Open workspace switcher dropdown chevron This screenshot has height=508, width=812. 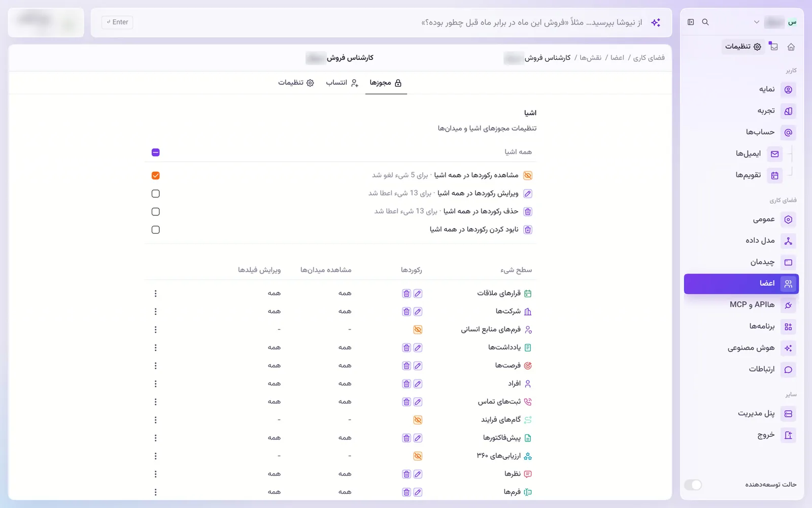pos(756,22)
